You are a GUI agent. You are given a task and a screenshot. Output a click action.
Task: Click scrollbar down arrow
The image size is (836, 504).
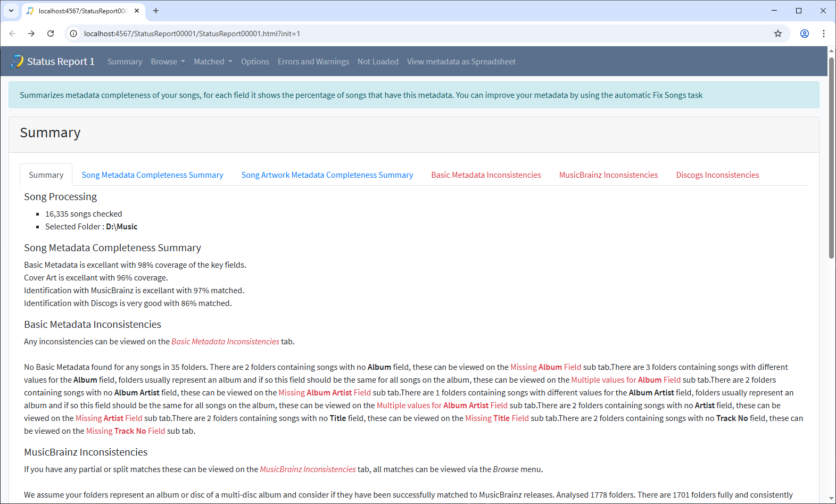(831, 499)
